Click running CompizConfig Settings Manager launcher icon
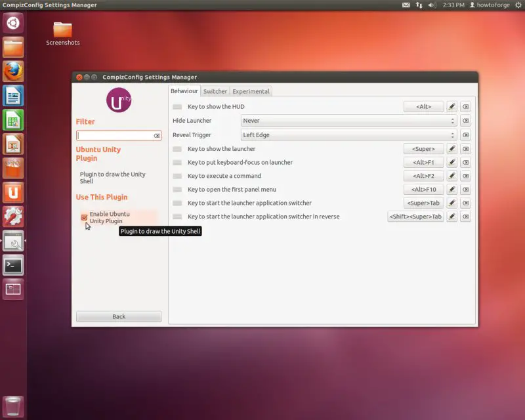Viewport: 525px width, 420px height. [x=13, y=241]
